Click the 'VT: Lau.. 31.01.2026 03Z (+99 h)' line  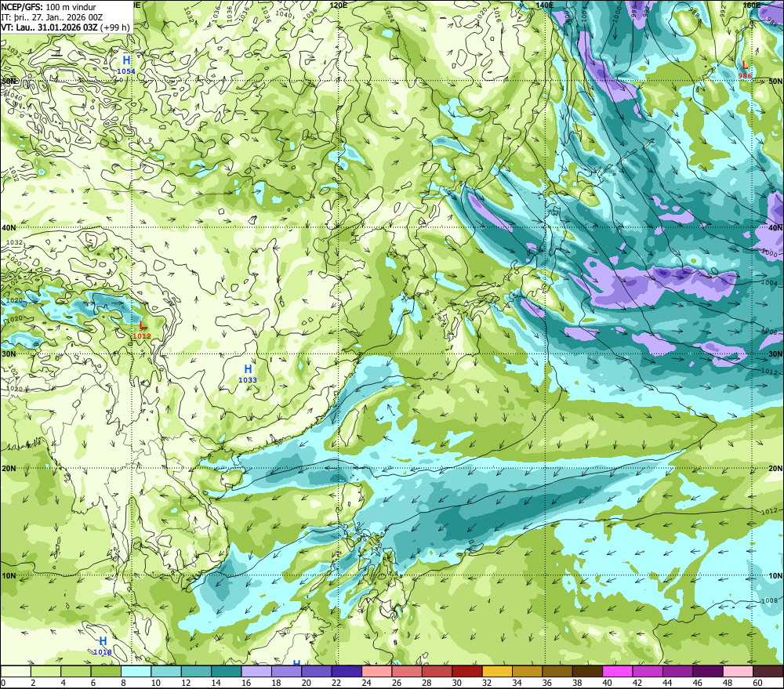(x=65, y=27)
